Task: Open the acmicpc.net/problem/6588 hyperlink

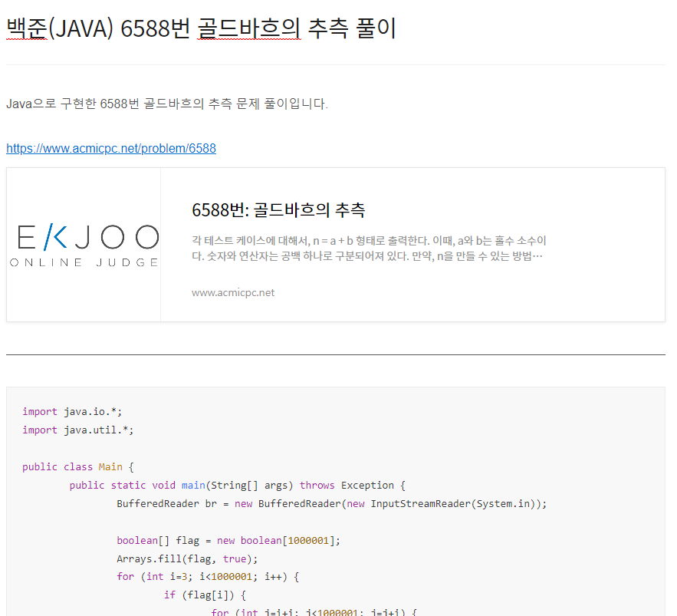Action: [111, 148]
